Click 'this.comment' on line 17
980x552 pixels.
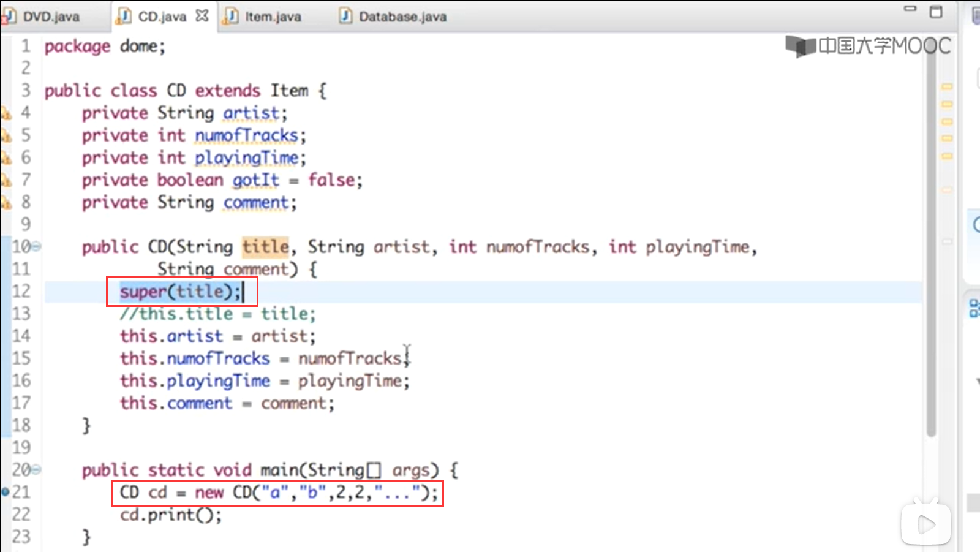click(x=176, y=403)
